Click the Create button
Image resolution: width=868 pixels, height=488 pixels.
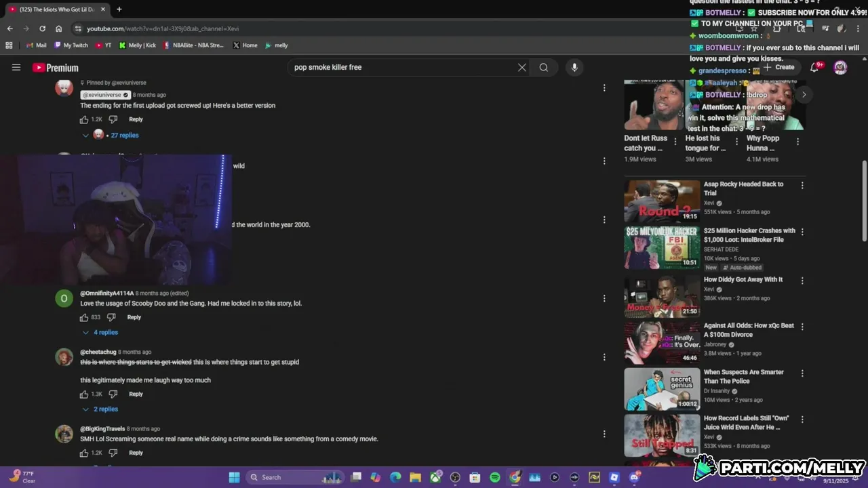pyautogui.click(x=779, y=67)
